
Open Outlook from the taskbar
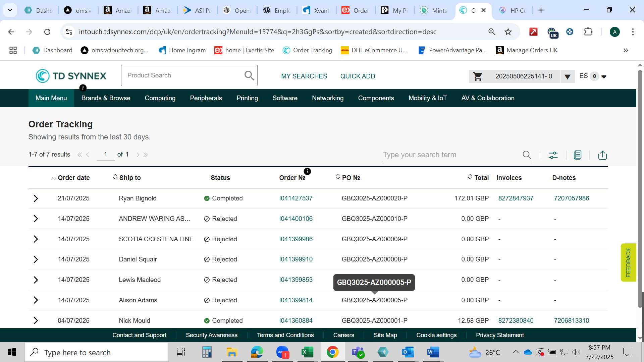tap(408, 352)
